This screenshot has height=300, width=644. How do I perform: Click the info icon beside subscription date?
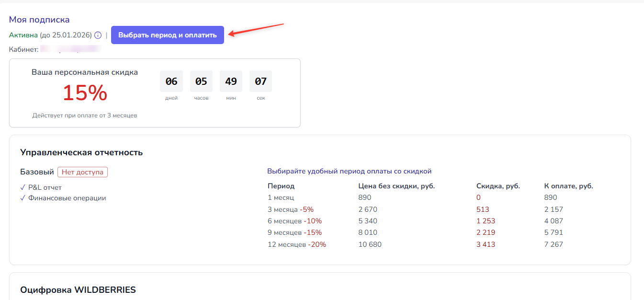click(98, 35)
